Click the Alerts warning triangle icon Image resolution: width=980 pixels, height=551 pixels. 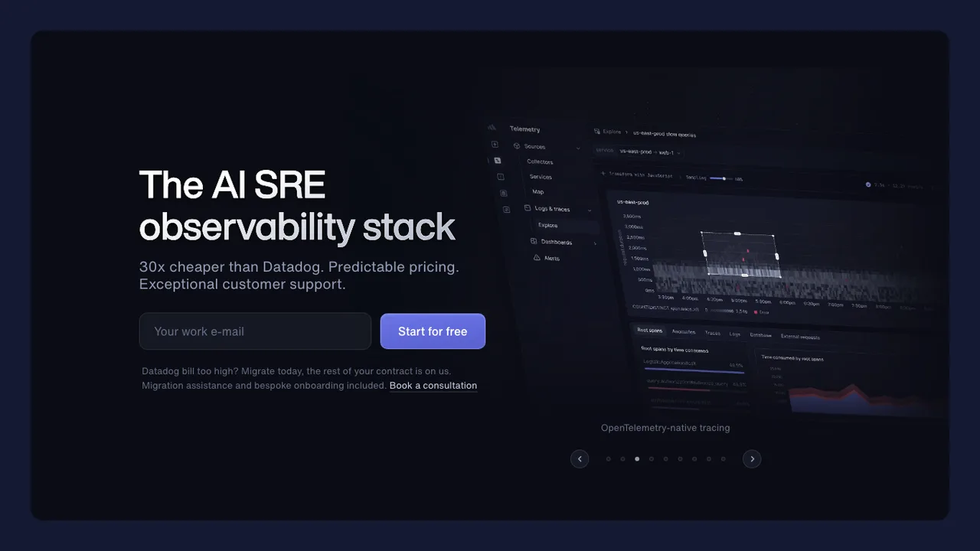tap(537, 258)
